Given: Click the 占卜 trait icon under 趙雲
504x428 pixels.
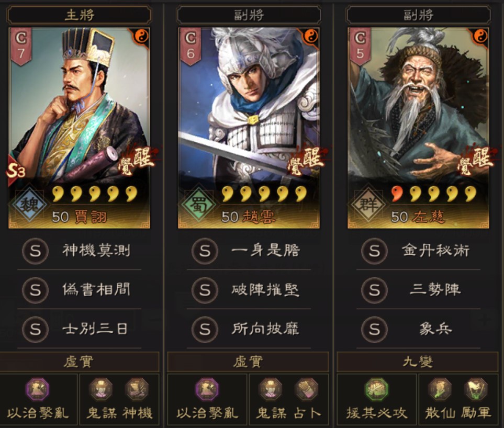Looking at the screenshot, I should 307,389.
